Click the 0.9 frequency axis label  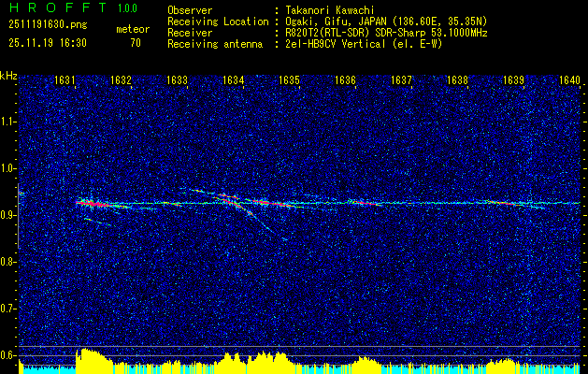click(x=8, y=215)
